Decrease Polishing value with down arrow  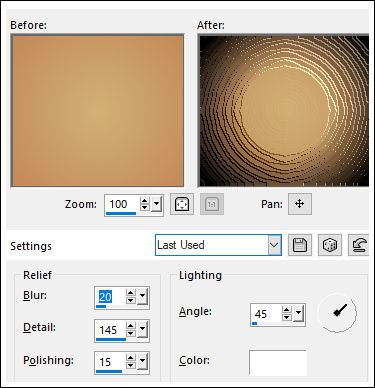click(131, 365)
